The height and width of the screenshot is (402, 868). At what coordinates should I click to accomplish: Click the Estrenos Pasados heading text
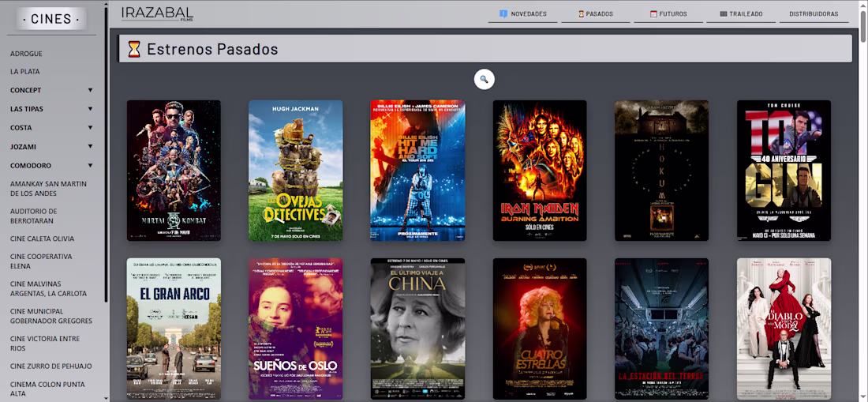tap(212, 49)
